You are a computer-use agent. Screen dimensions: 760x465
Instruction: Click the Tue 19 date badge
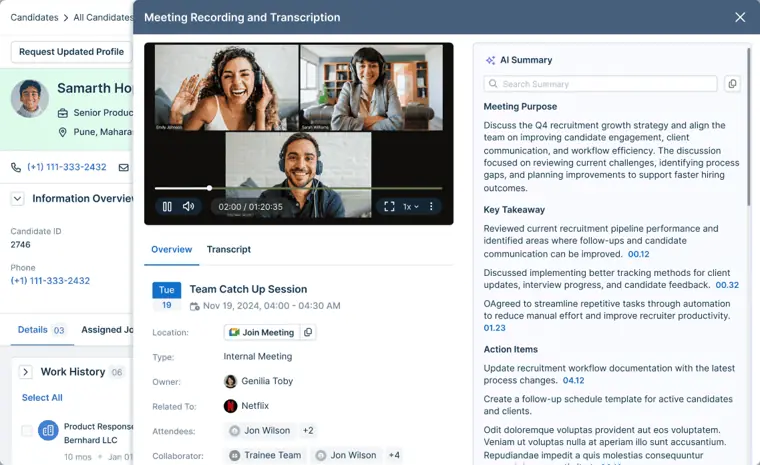(x=166, y=296)
